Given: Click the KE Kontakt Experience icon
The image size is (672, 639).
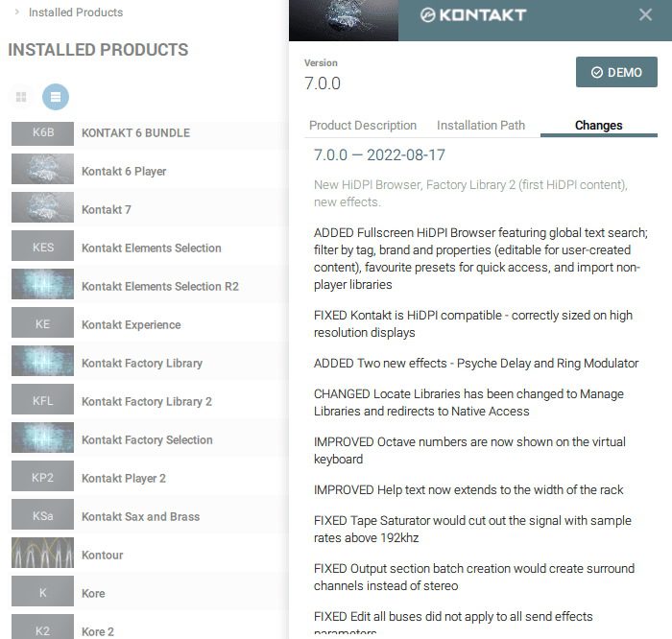Looking at the screenshot, I should 42,324.
